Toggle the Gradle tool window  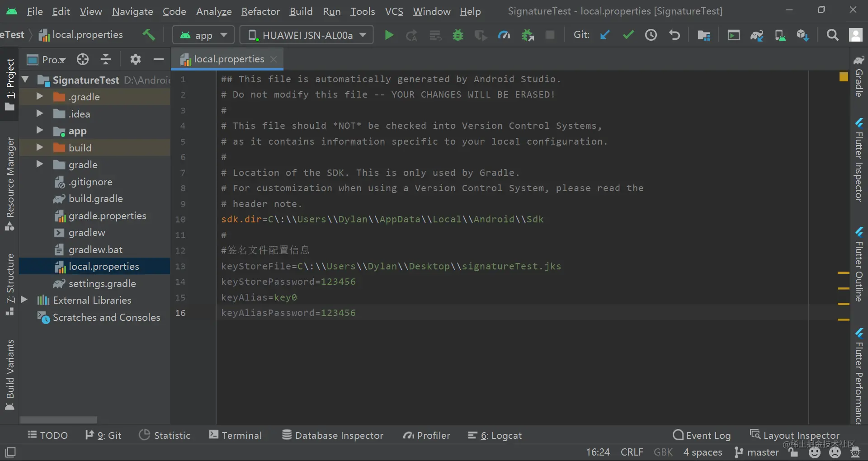coord(859,77)
